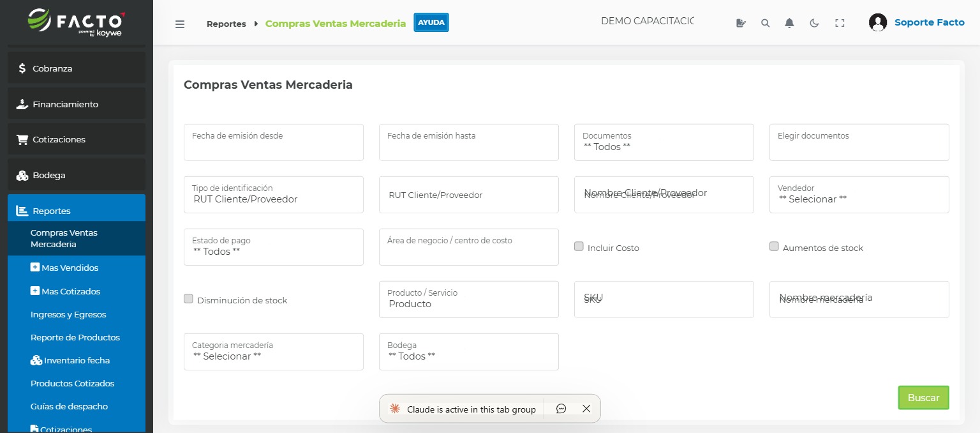The image size is (980, 433).
Task: Open the Documentos Todos dropdown
Action: pos(664,142)
